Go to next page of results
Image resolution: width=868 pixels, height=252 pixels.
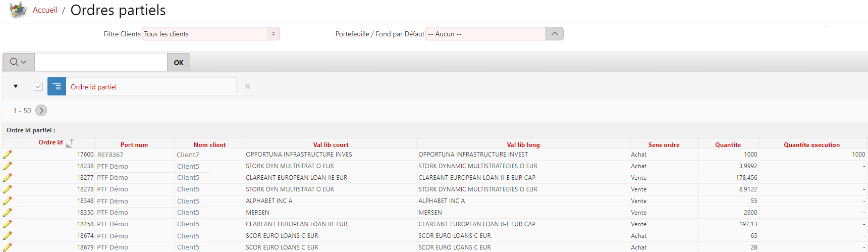tap(41, 111)
